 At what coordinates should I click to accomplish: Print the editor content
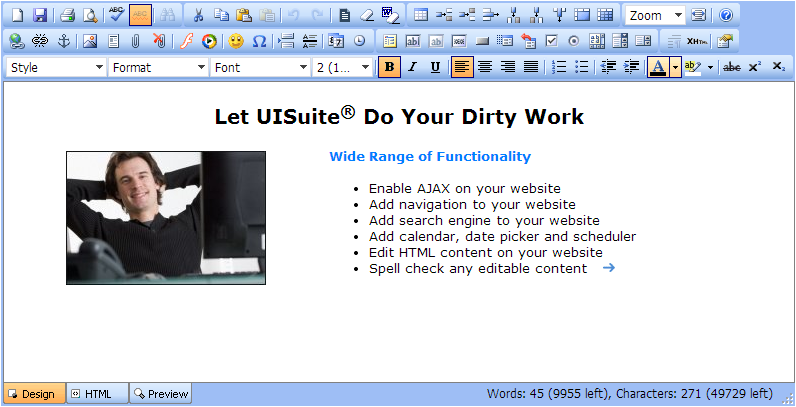[68, 15]
